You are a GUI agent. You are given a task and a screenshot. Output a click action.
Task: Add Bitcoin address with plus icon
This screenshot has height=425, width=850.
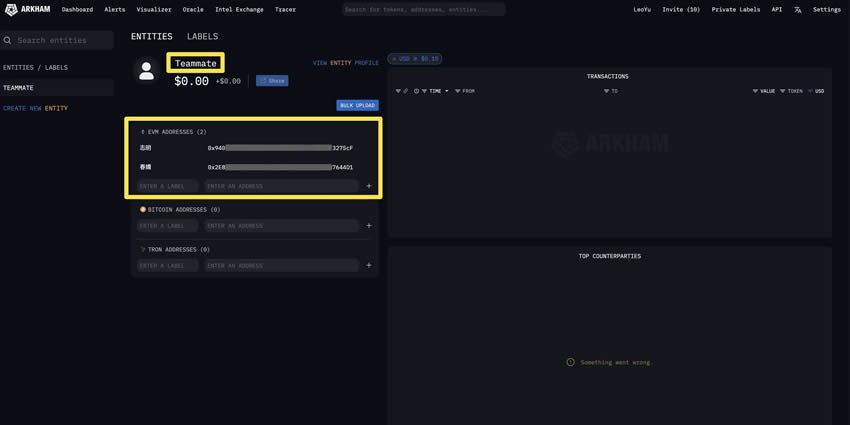point(369,226)
